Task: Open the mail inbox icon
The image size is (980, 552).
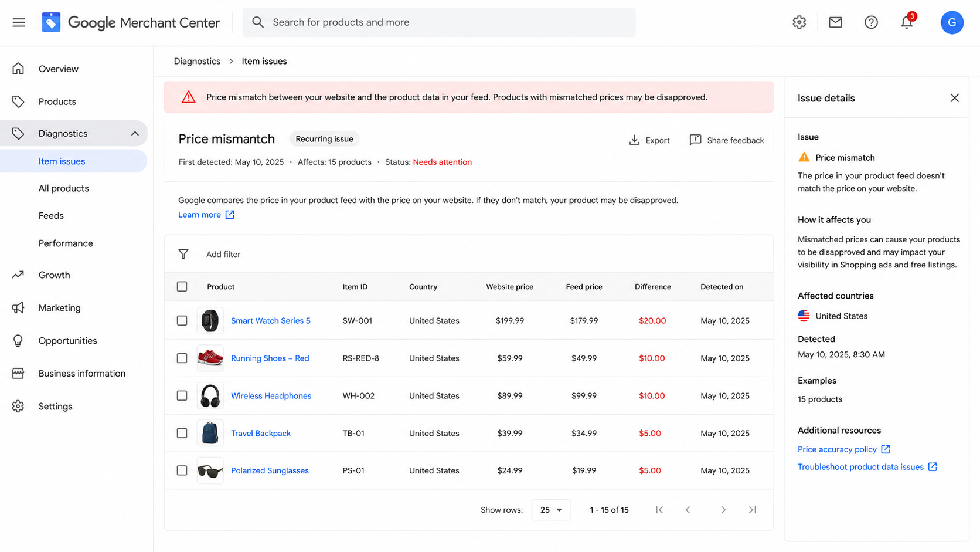Action: (x=835, y=22)
